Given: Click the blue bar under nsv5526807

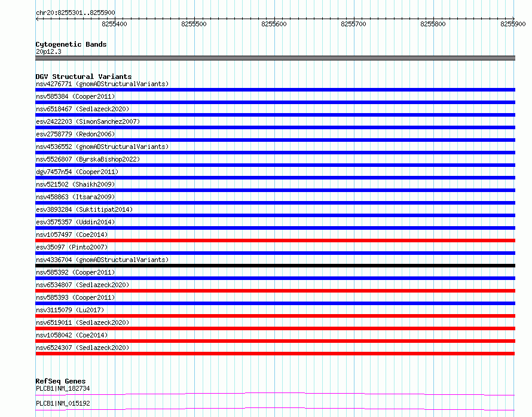Looking at the screenshot, I should [x=275, y=165].
